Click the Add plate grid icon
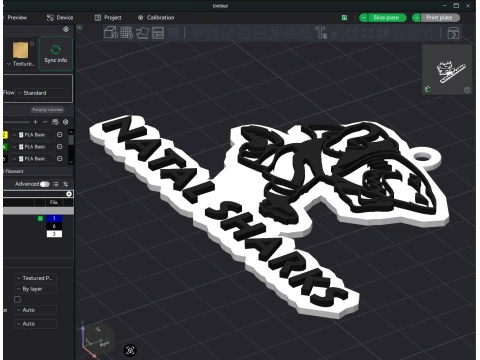 [126, 33]
